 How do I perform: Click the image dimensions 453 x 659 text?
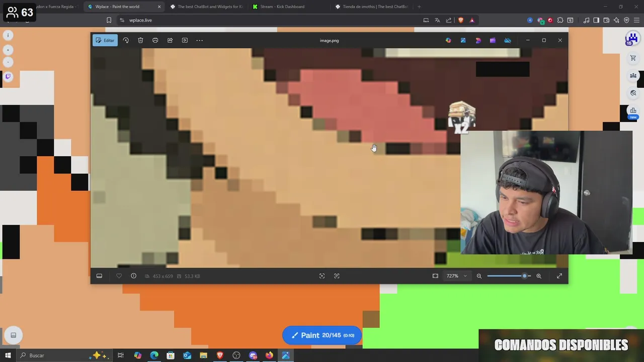(x=163, y=276)
